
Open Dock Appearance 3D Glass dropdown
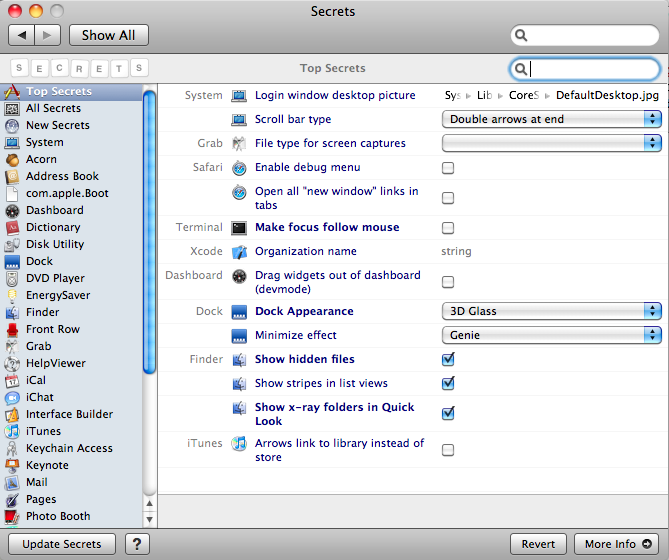click(552, 311)
